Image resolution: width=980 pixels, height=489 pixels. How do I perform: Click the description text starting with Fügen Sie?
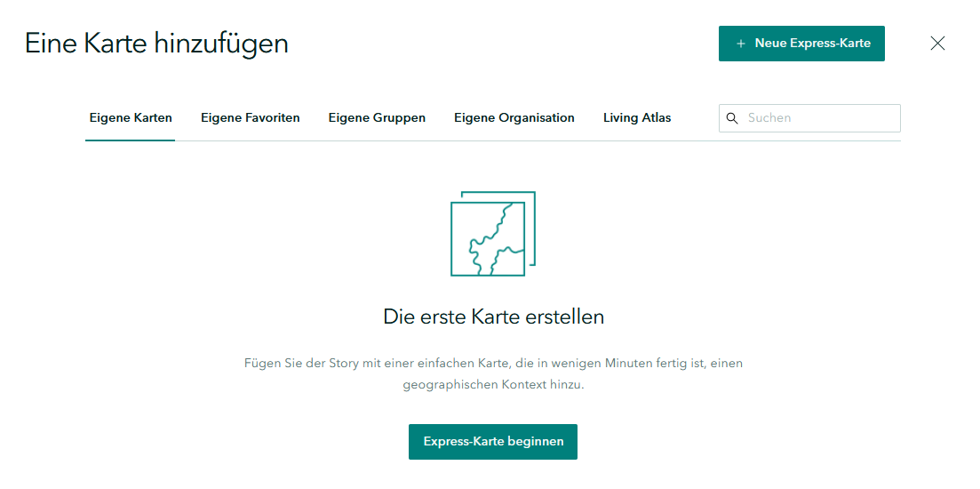[x=493, y=364]
